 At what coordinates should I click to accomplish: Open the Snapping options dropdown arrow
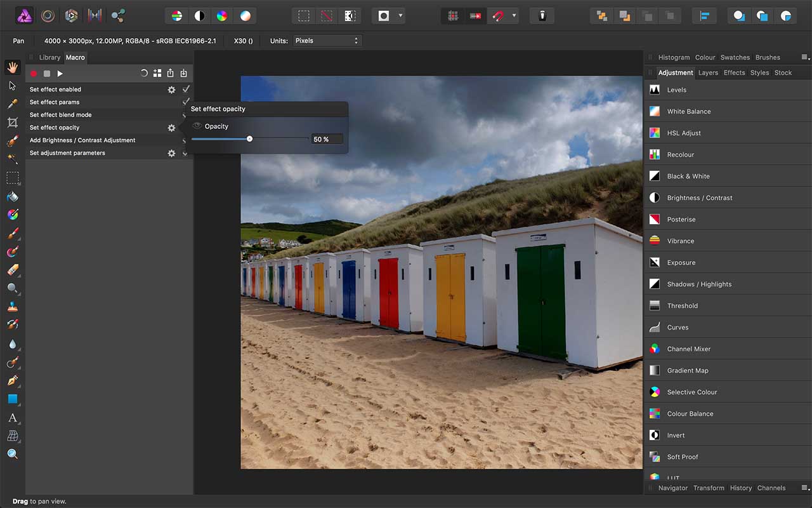514,16
